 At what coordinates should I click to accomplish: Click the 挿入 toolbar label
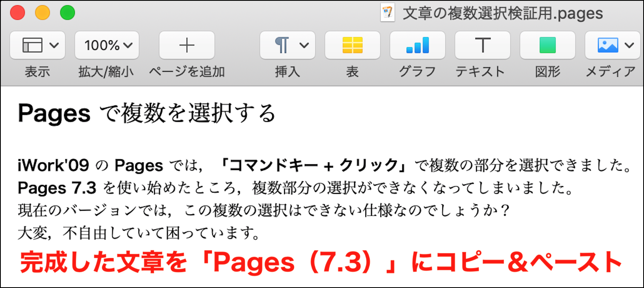tap(287, 72)
